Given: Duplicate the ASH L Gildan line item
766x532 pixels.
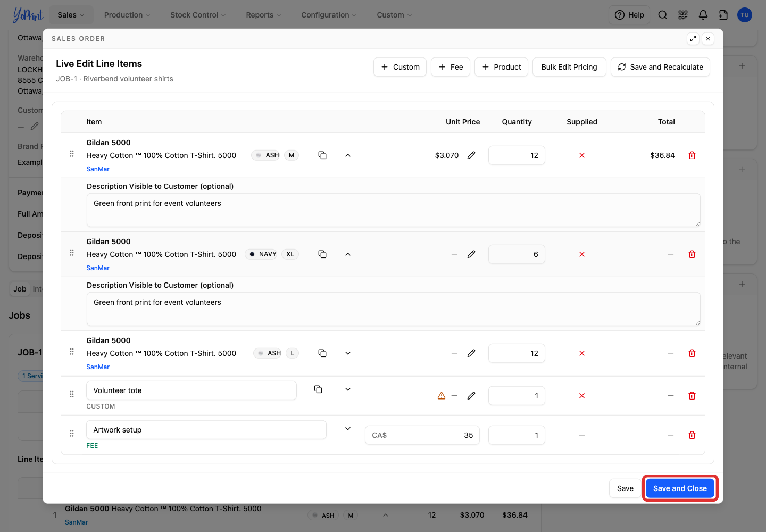Looking at the screenshot, I should pyautogui.click(x=322, y=353).
